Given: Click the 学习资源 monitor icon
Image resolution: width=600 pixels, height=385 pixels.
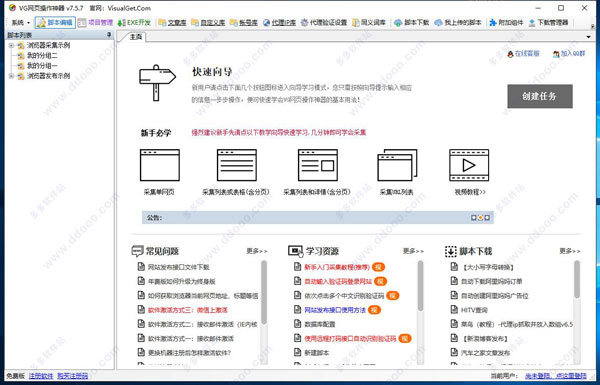Looking at the screenshot, I should tap(295, 251).
